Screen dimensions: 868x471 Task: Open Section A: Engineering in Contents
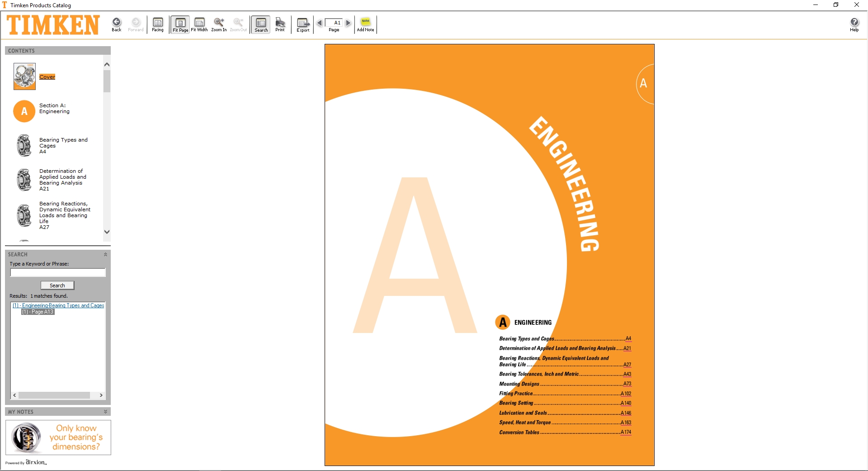pos(54,109)
